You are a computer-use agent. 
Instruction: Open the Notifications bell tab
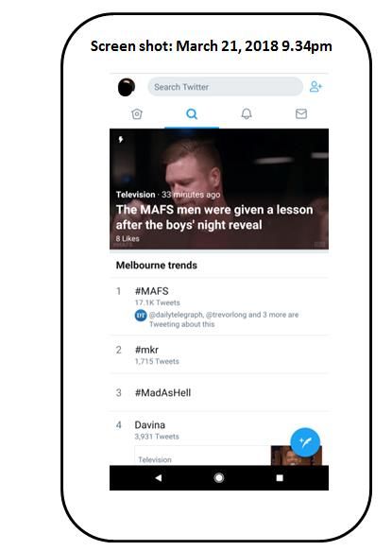[x=247, y=113]
